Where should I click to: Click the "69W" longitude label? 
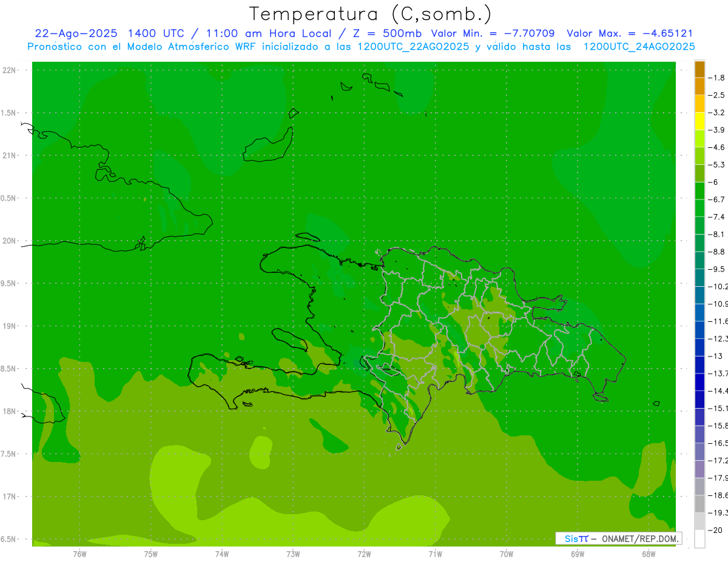pyautogui.click(x=578, y=554)
